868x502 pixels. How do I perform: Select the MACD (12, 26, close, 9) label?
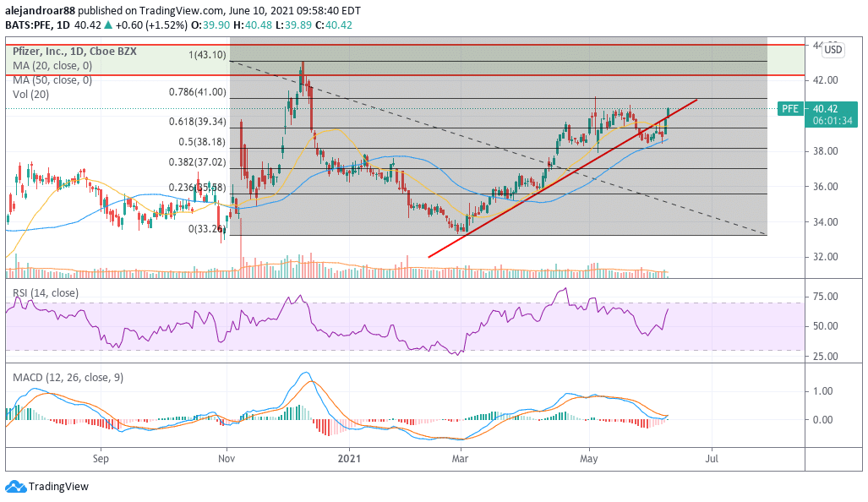tap(68, 378)
